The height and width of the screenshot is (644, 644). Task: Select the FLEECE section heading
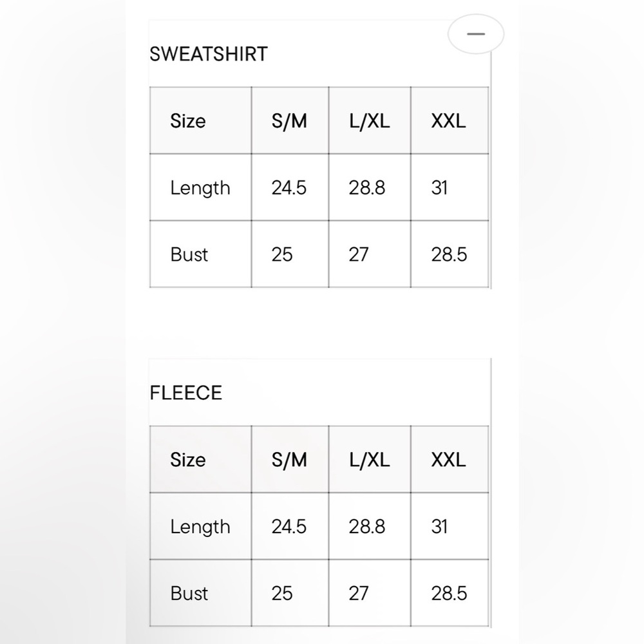click(x=185, y=393)
